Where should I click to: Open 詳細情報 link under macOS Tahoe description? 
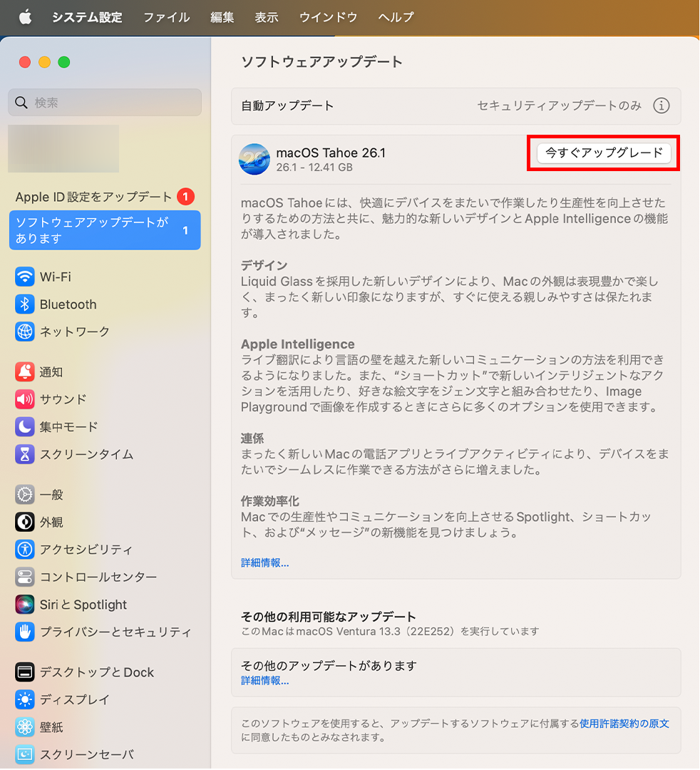264,563
